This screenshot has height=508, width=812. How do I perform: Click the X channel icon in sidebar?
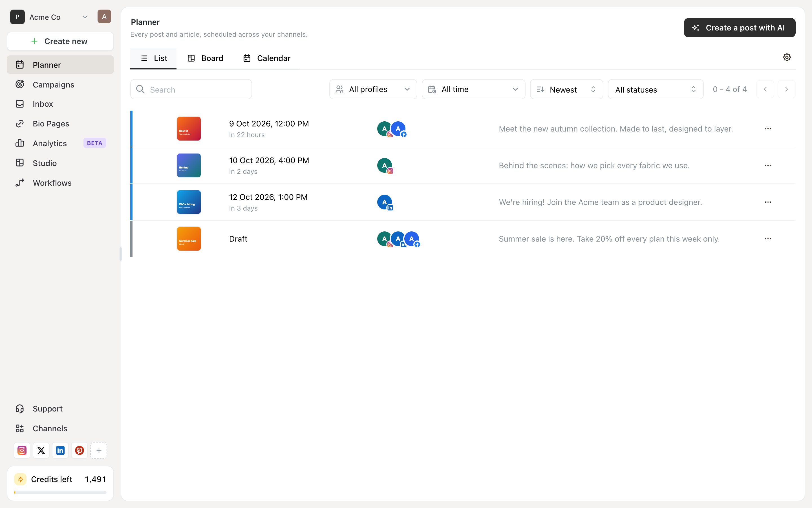(x=41, y=450)
